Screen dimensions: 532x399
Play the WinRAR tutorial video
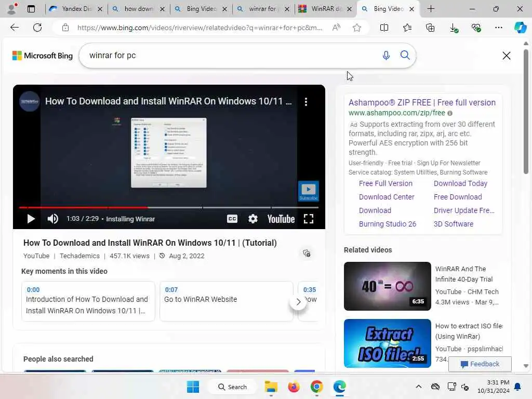click(x=31, y=219)
